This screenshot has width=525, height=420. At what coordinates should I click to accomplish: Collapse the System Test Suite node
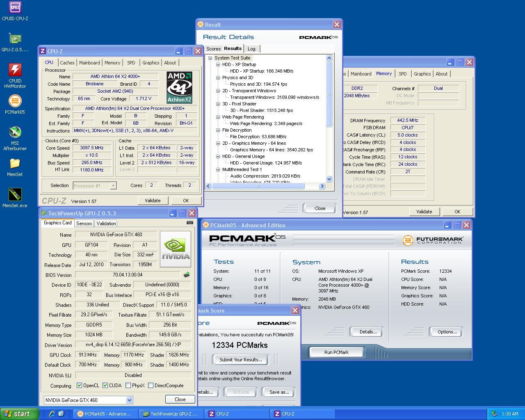click(x=210, y=58)
